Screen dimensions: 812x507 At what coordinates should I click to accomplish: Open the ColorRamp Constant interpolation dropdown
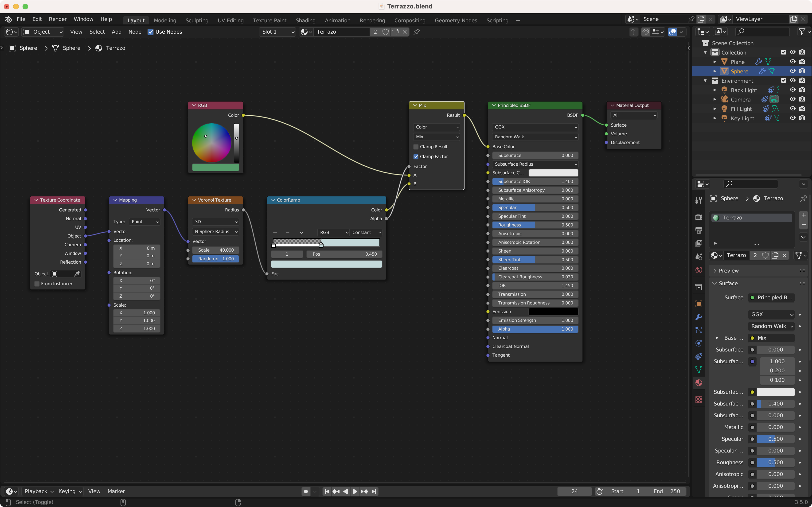tap(366, 232)
